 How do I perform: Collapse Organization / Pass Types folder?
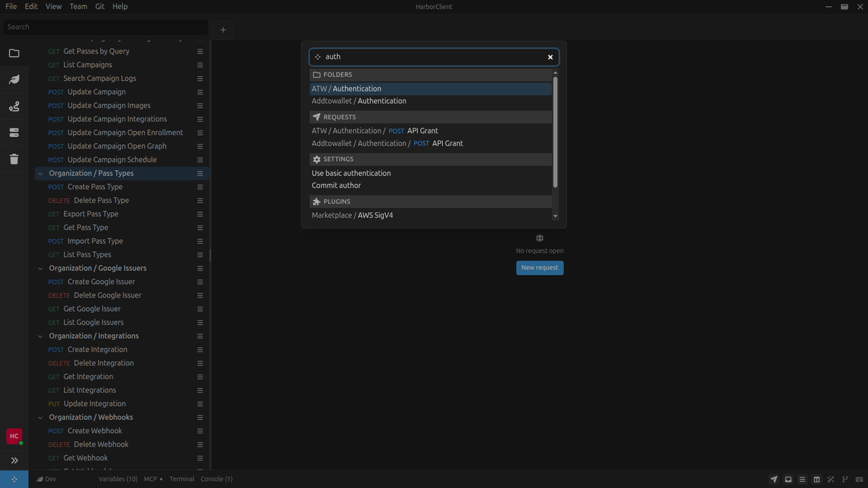point(40,174)
